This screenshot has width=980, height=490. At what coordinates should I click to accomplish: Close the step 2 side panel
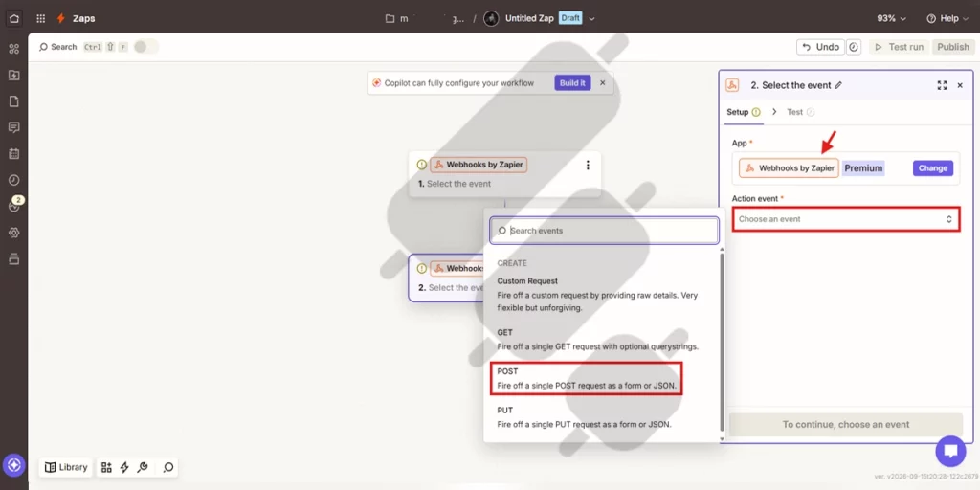point(960,85)
